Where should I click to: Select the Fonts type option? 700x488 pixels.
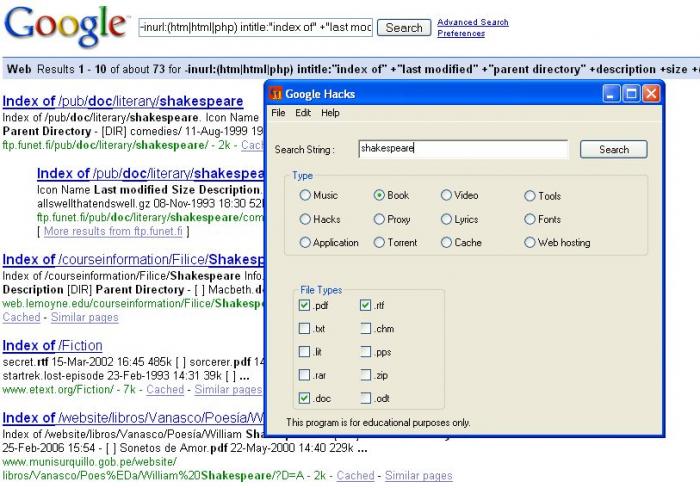coord(529,219)
